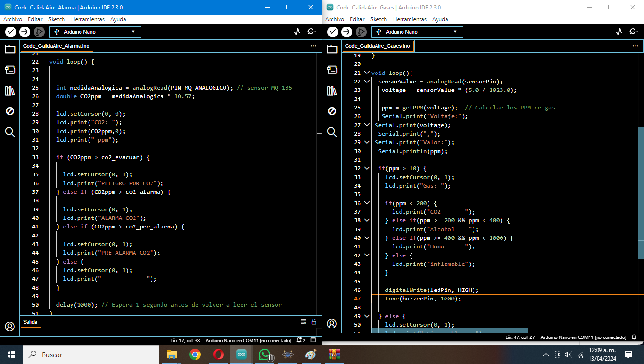Open Serial Plotter in Alarma window
The width and height of the screenshot is (644, 364).
(x=297, y=32)
